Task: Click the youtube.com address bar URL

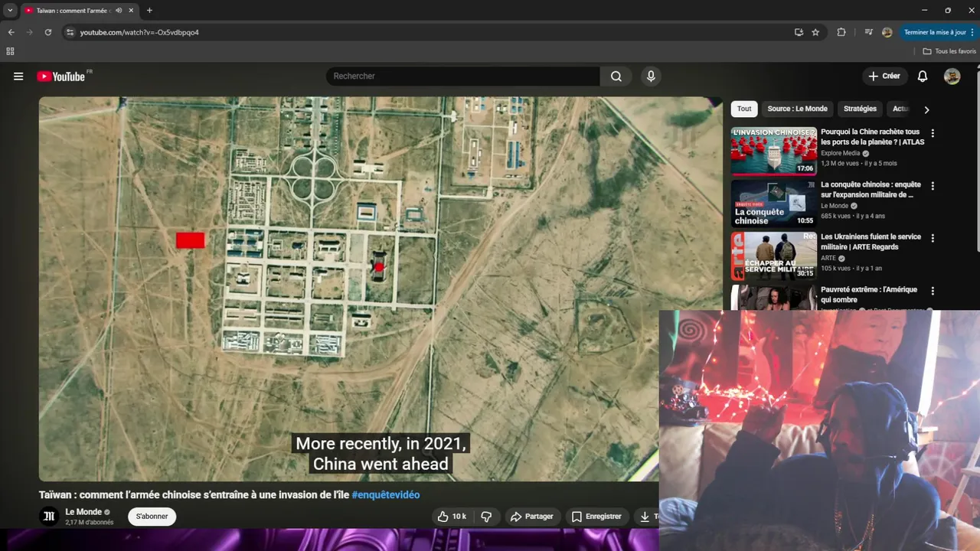Action: tap(139, 32)
